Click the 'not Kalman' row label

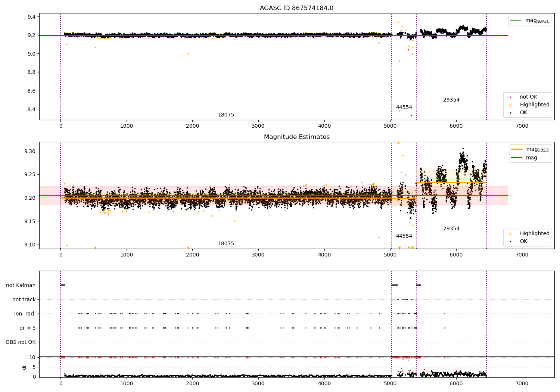21,286
